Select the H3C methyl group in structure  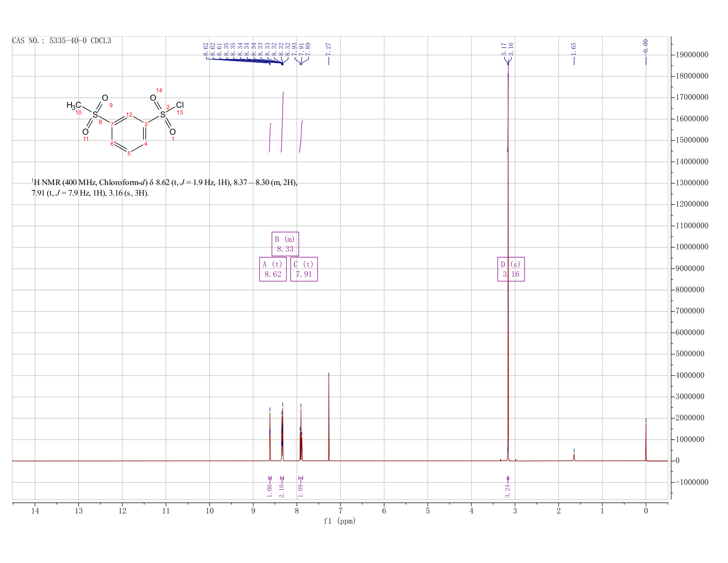[x=74, y=105]
